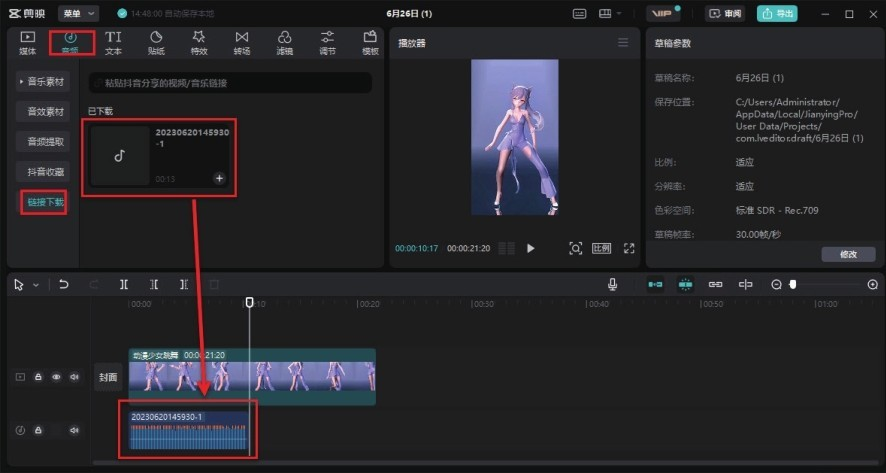The image size is (886, 473).
Task: Click the timeline playhead handle
Action: (x=249, y=302)
